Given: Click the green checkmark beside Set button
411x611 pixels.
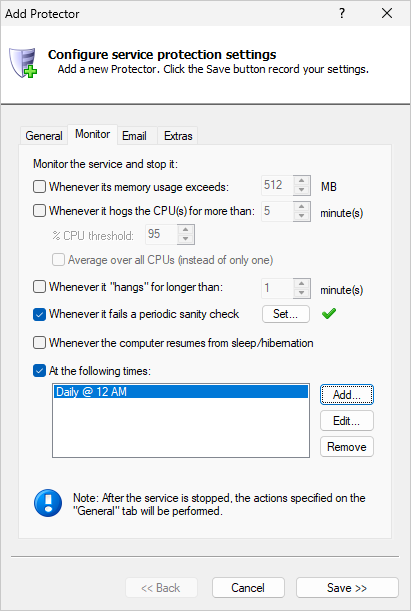Looking at the screenshot, I should point(329,314).
